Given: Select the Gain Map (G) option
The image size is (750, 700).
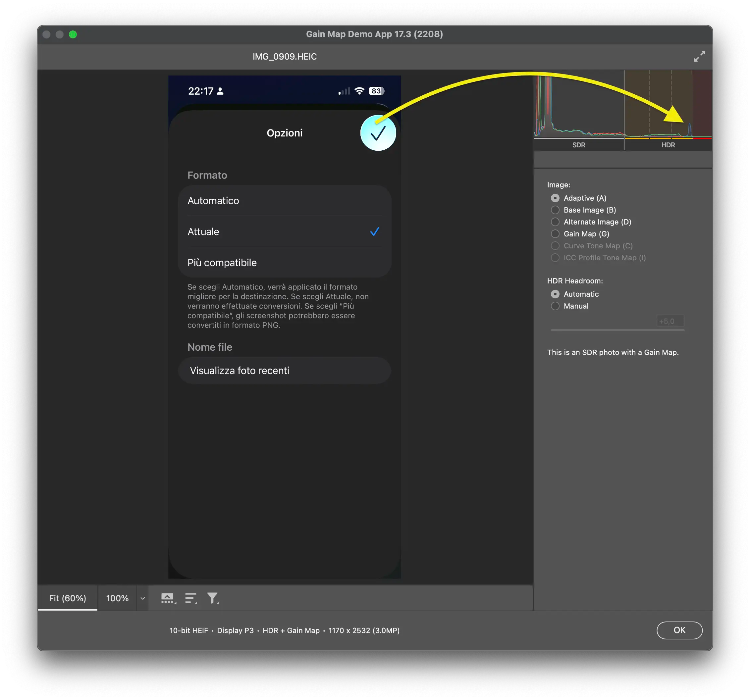Looking at the screenshot, I should pos(555,234).
